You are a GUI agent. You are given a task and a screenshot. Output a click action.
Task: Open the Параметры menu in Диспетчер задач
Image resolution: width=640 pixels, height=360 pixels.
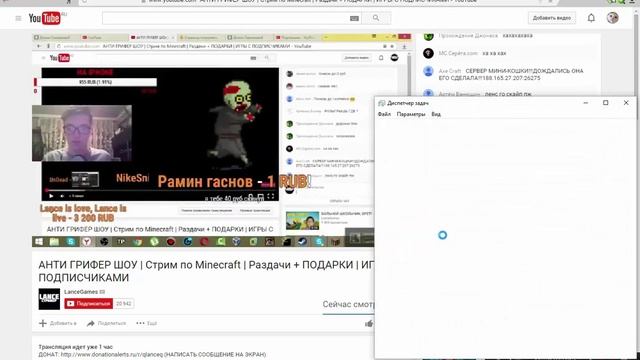tap(411, 114)
